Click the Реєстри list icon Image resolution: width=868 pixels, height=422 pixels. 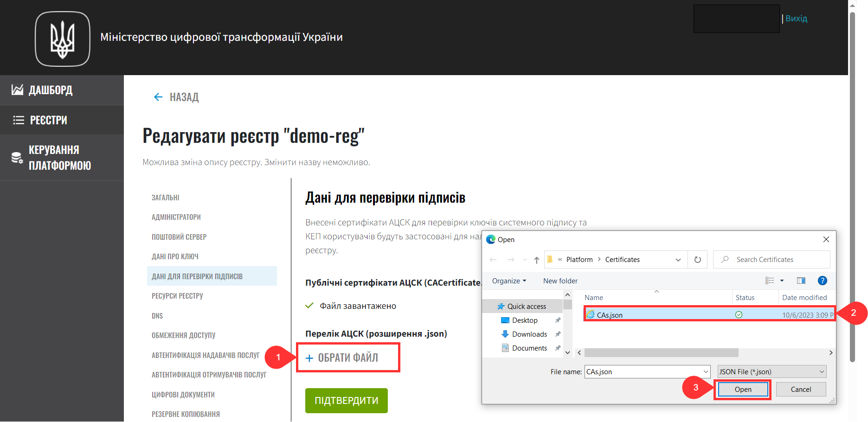[19, 120]
